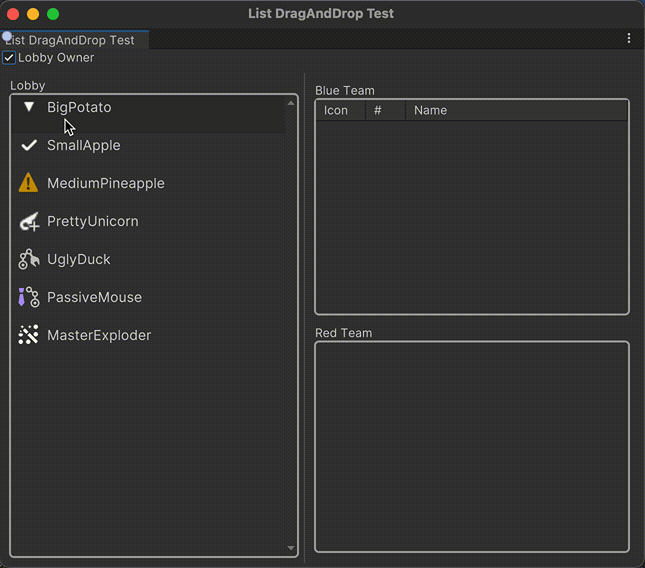Click the checkmark icon beside SmallApple

pos(29,145)
